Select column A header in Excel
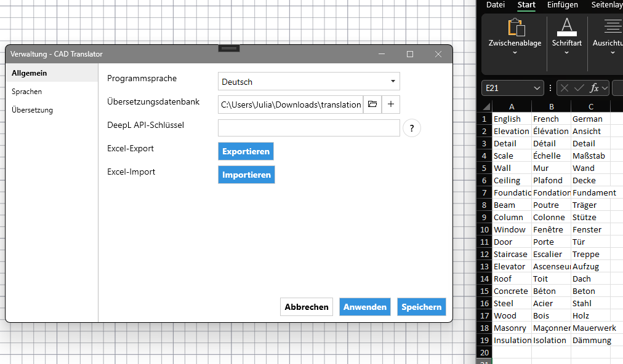The image size is (623, 364). [x=512, y=106]
